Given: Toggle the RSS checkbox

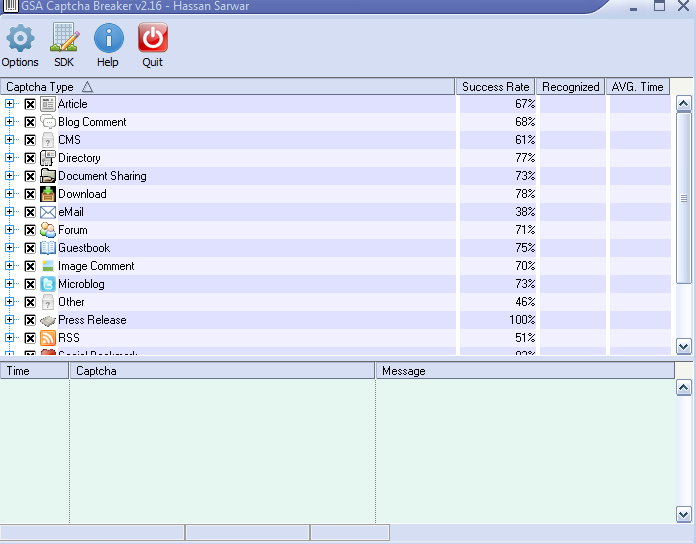Looking at the screenshot, I should click(30, 339).
